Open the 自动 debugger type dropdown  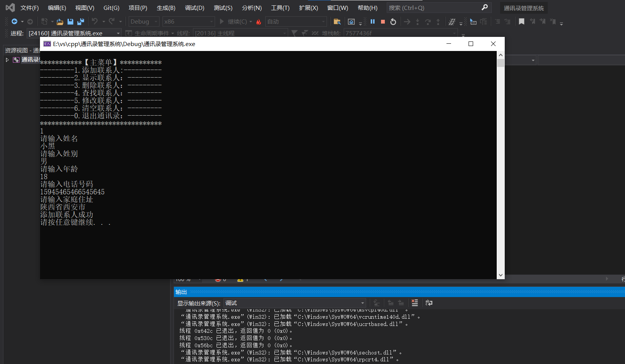296,22
